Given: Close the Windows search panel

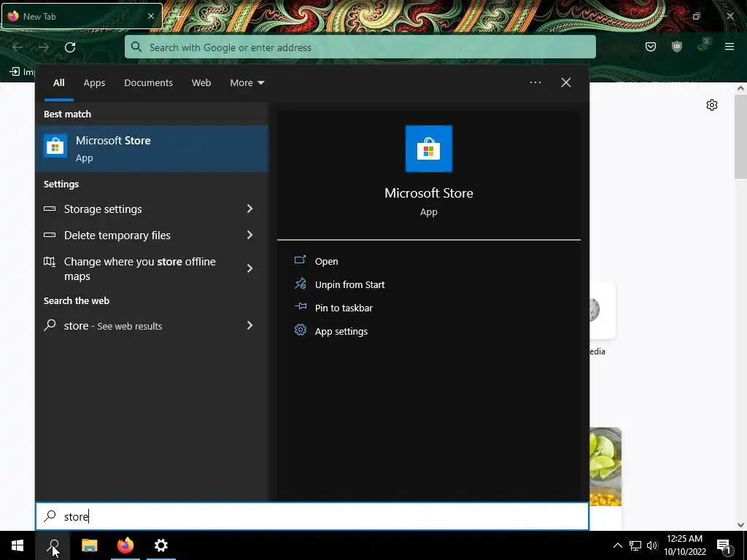Looking at the screenshot, I should coord(565,82).
